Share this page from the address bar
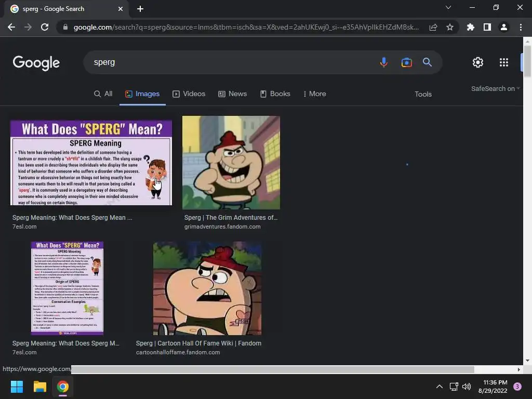The width and height of the screenshot is (532, 399). pyautogui.click(x=433, y=27)
